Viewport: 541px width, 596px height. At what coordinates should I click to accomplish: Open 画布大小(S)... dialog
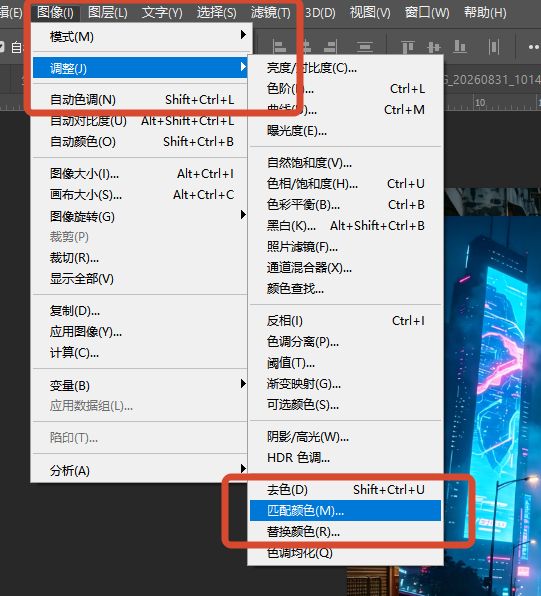click(140, 195)
